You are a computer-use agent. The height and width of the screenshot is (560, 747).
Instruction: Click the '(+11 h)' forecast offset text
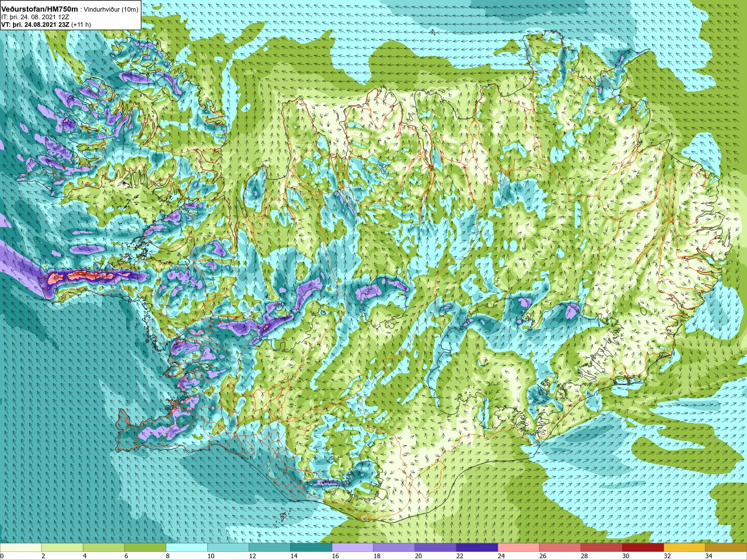pyautogui.click(x=81, y=24)
